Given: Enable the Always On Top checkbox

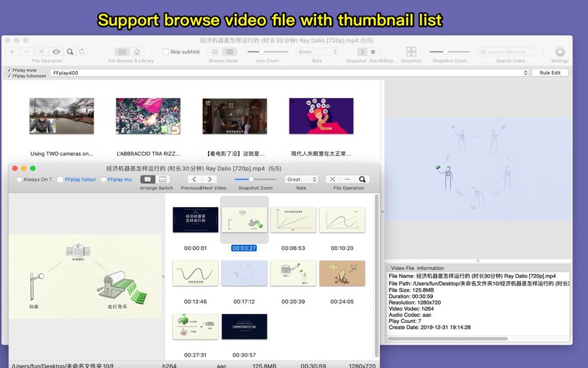Looking at the screenshot, I should pos(19,180).
